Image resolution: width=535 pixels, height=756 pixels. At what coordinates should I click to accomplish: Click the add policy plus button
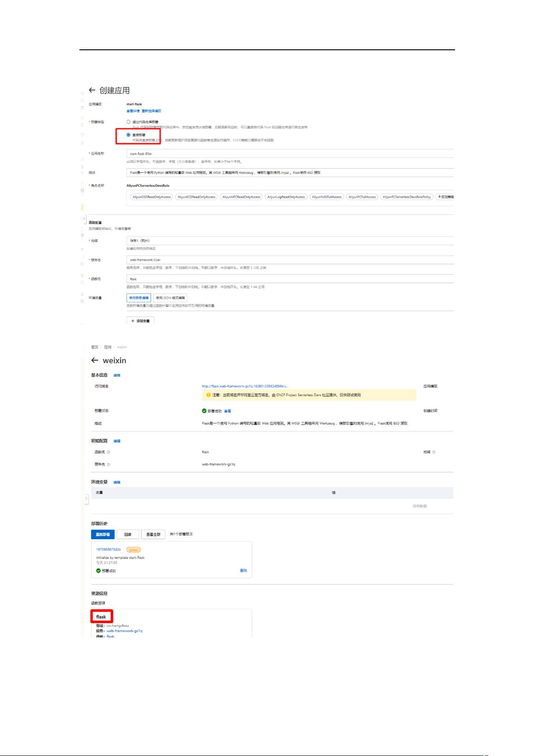tap(444, 197)
